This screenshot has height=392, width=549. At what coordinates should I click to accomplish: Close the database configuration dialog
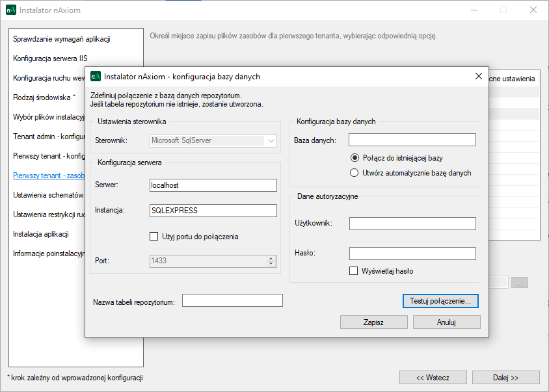[x=479, y=76]
